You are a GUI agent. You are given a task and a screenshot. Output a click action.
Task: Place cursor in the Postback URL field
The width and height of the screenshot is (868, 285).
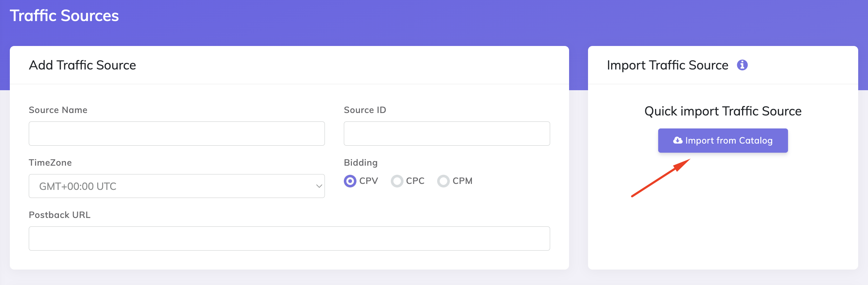click(289, 238)
